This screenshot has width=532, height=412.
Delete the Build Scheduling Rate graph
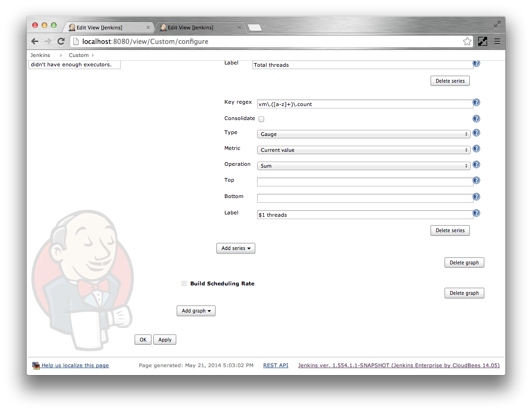464,293
